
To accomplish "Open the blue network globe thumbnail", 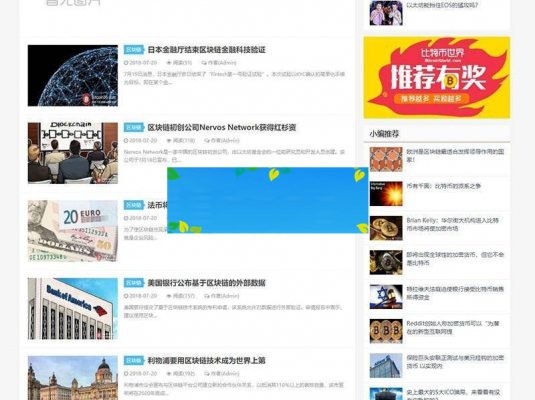I will coord(73,75).
